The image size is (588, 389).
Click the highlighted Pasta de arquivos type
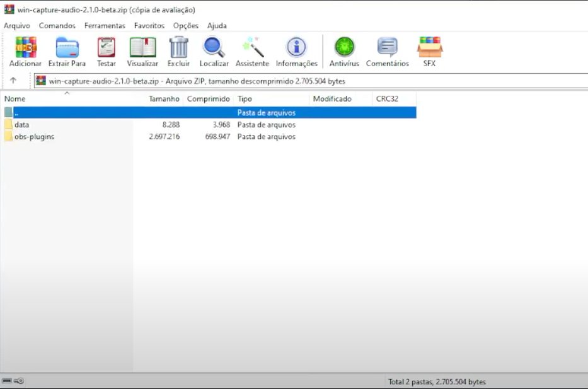pos(266,112)
